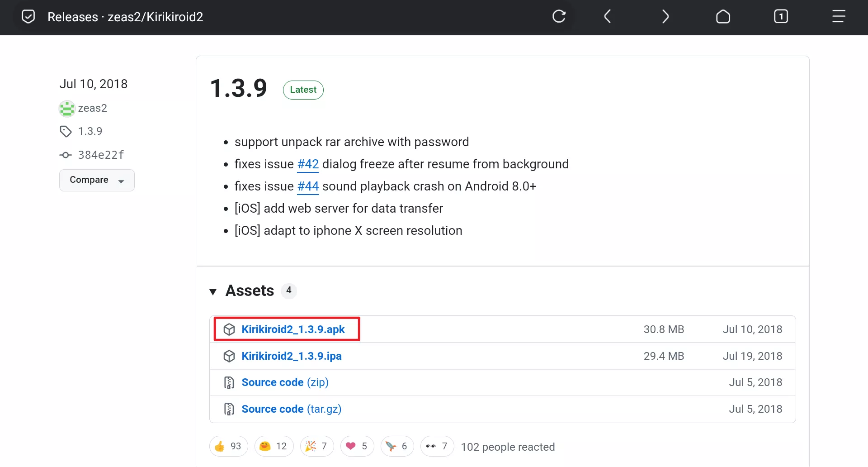
Task: Collapse the Assets section triangle
Action: 213,291
